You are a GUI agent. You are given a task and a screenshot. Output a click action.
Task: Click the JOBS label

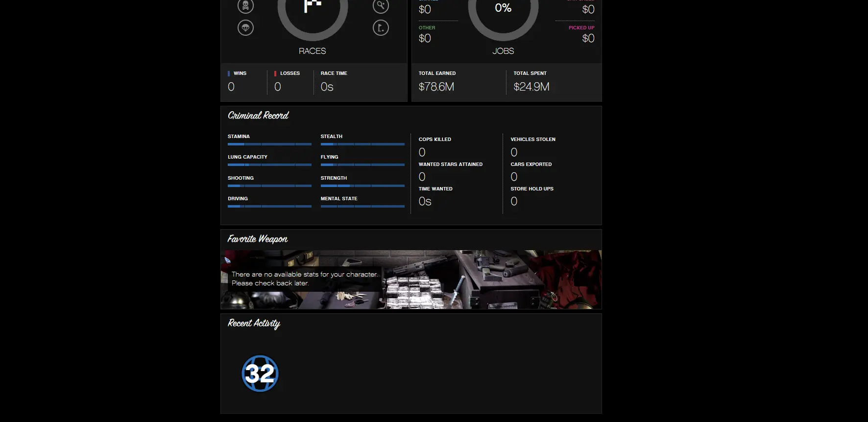click(503, 51)
